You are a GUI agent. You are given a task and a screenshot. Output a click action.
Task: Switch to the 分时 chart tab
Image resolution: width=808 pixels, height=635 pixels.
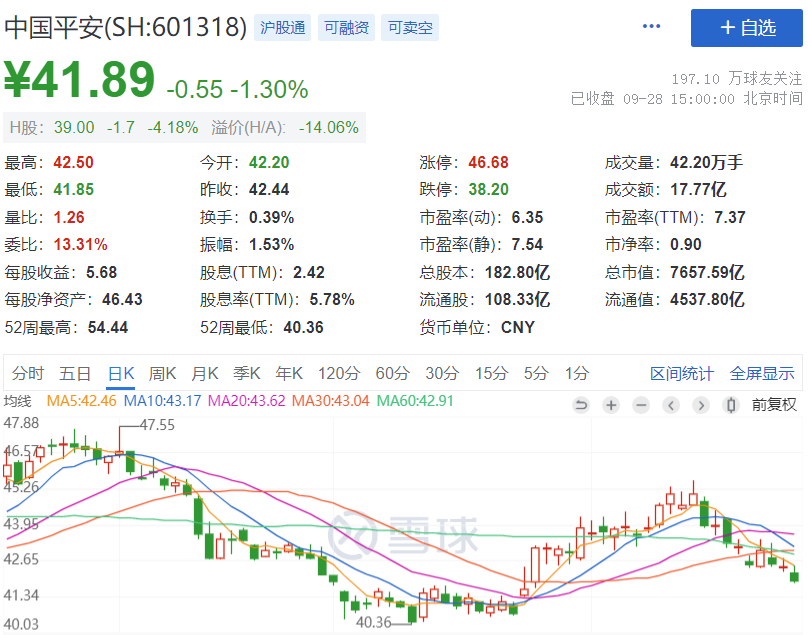pyautogui.click(x=28, y=373)
